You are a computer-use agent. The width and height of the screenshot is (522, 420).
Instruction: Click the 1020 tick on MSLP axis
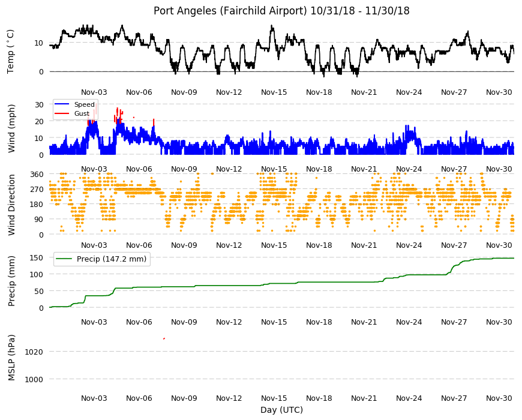34,352
